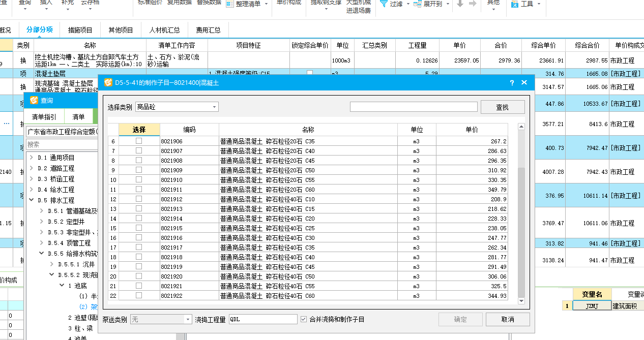Click the ellipsis button in left table column
This screenshot has height=340, width=644.
click(7, 123)
